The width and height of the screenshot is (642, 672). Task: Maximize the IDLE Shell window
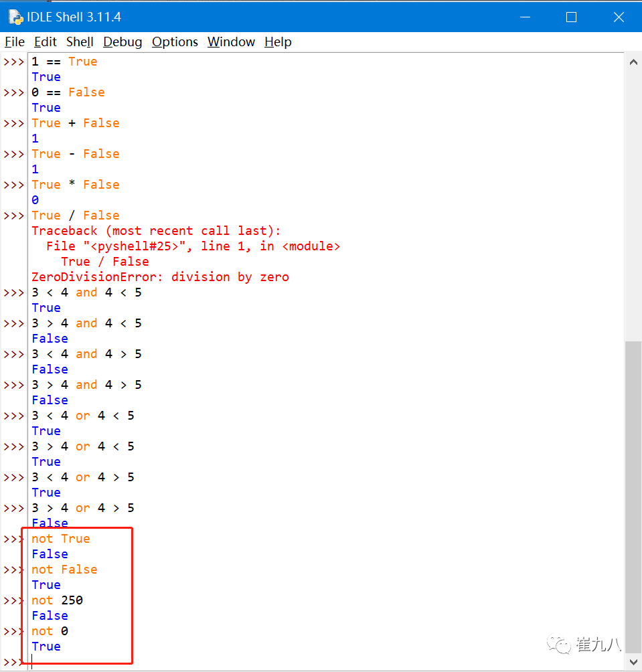point(571,17)
